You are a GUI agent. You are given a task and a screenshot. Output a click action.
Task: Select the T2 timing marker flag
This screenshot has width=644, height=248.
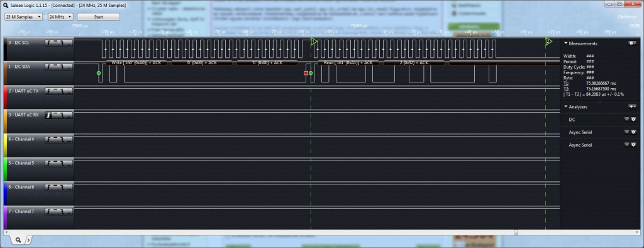(x=548, y=41)
